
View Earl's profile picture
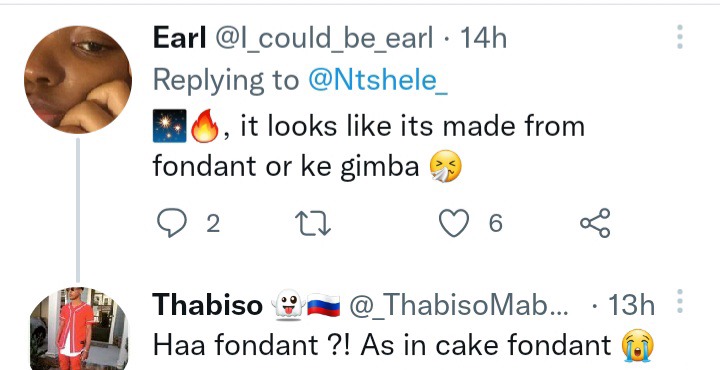(x=78, y=79)
